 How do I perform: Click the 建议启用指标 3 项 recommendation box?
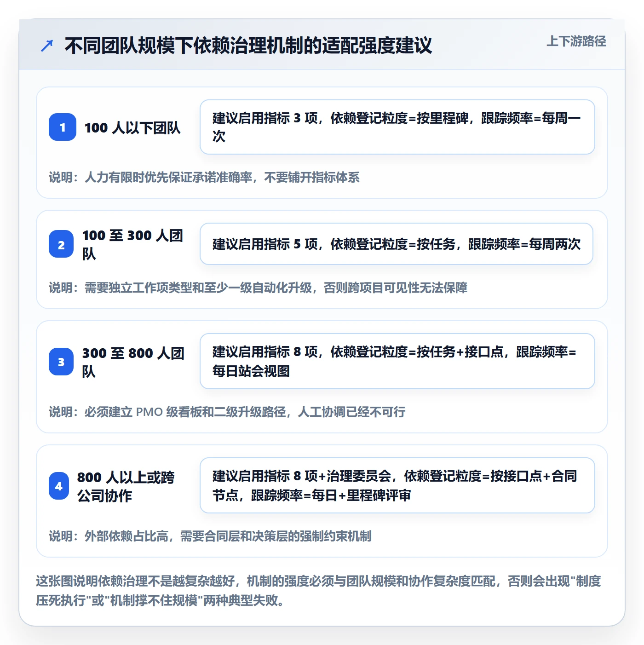(397, 127)
